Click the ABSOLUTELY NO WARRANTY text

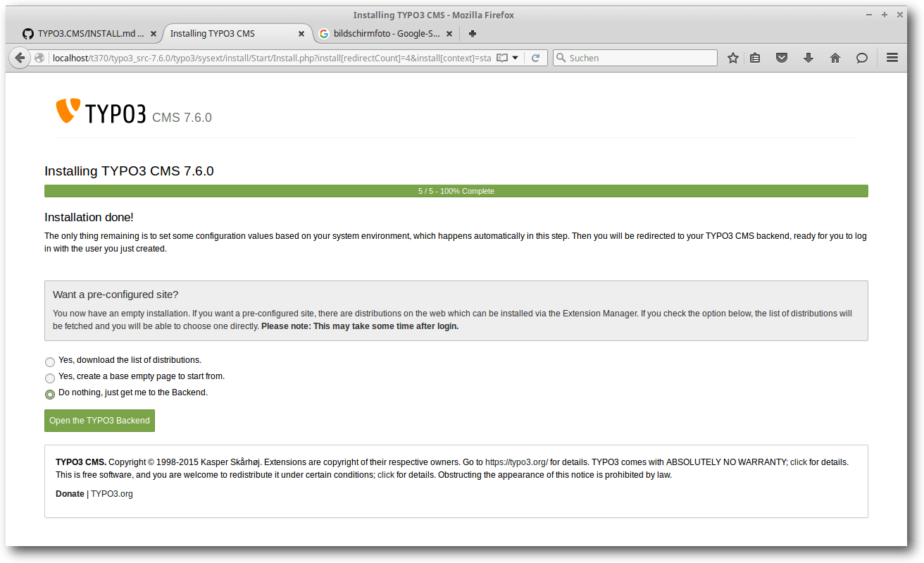click(x=726, y=462)
